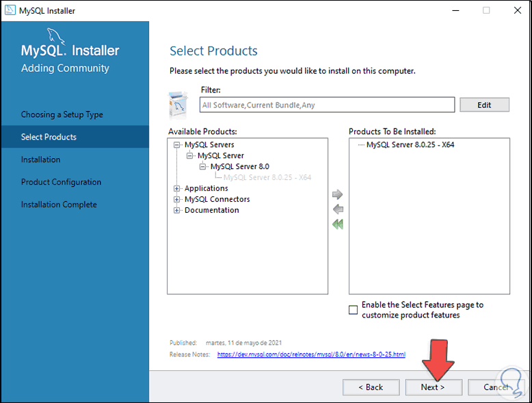Go to Choosing a Setup Type step
The height and width of the screenshot is (403, 532).
click(x=62, y=114)
